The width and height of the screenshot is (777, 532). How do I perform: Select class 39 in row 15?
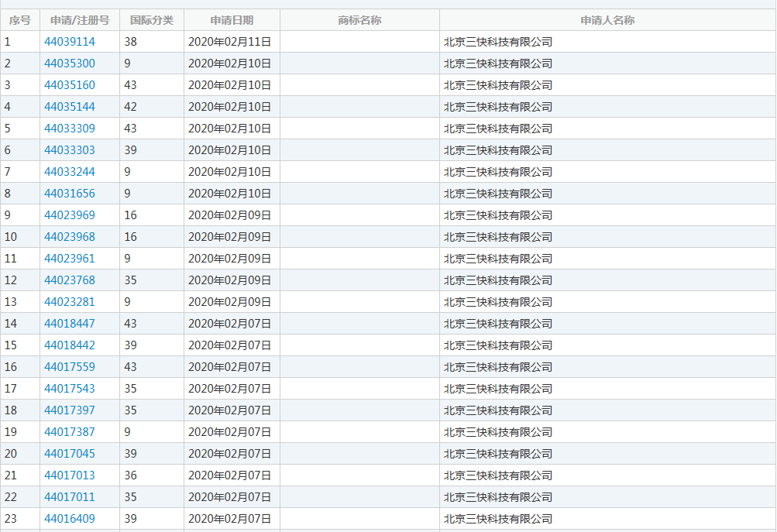click(130, 345)
